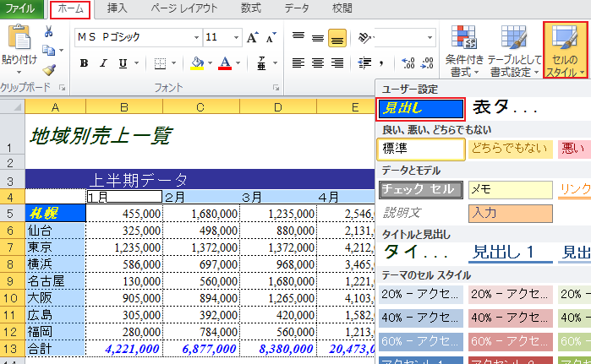Click the Copy icon in clipboard group
The width and height of the screenshot is (591, 364).
click(49, 51)
